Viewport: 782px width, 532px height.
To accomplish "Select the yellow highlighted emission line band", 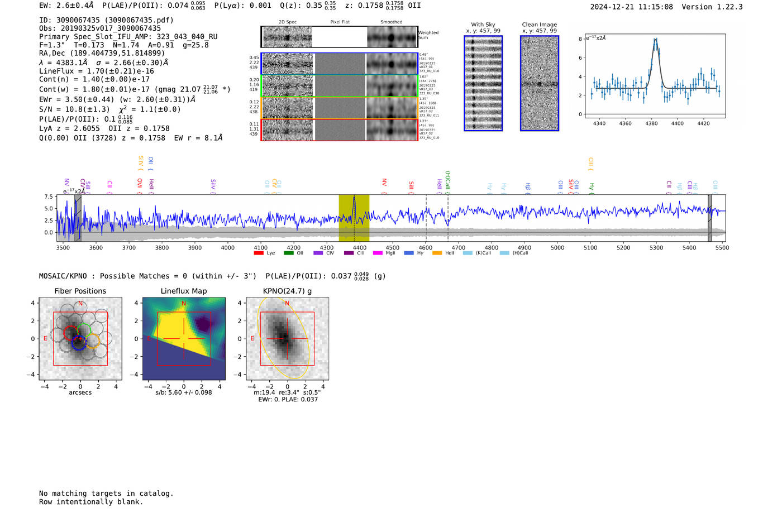I will [354, 218].
